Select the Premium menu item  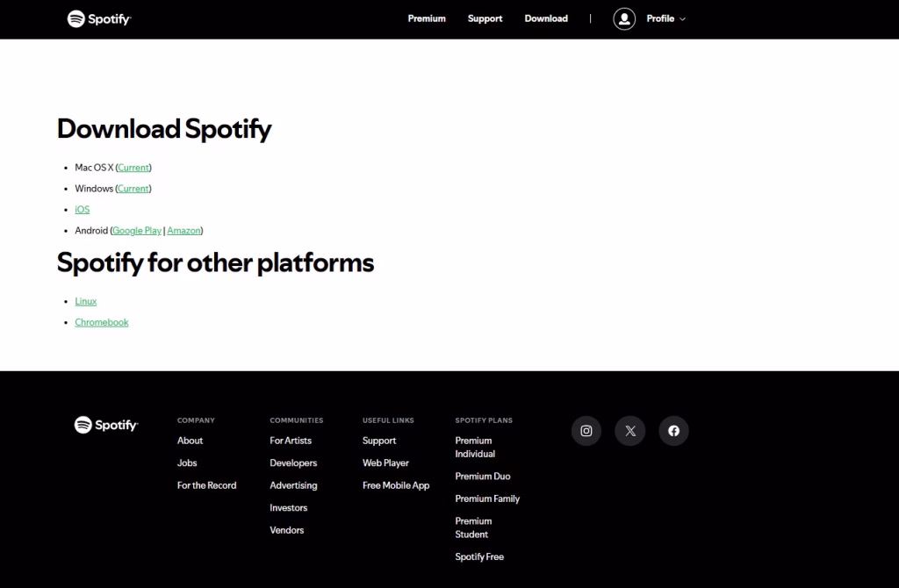click(427, 18)
